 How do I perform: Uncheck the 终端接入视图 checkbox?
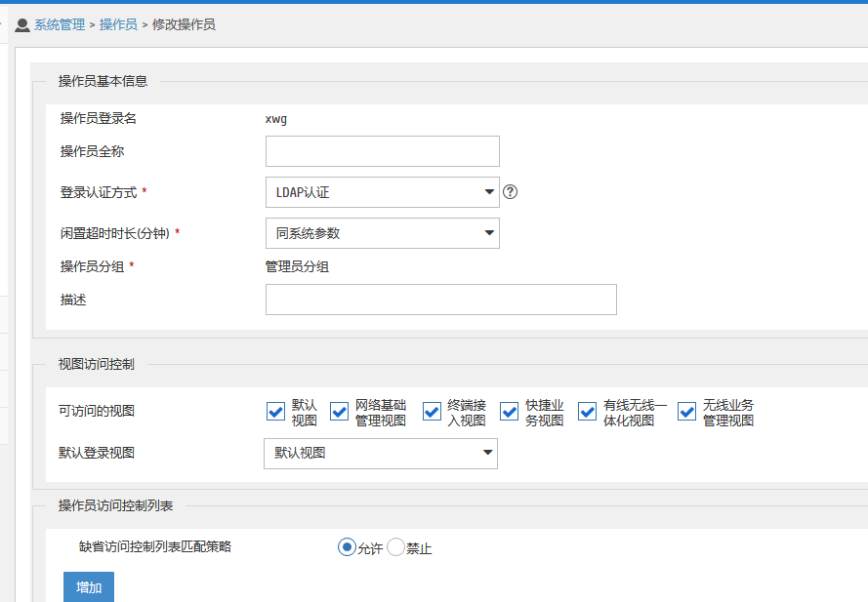point(432,412)
